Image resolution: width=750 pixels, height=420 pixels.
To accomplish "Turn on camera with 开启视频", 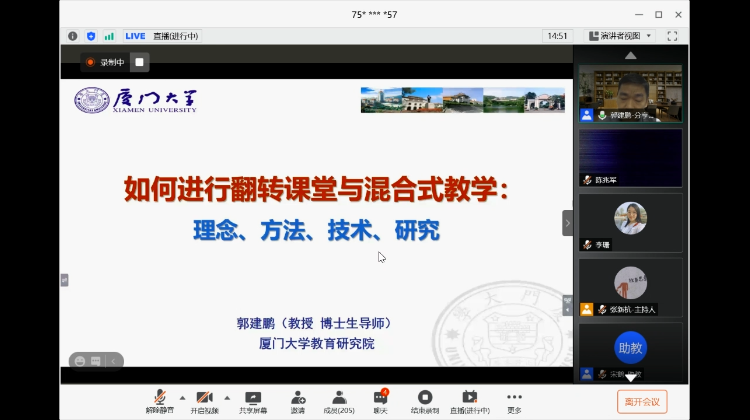I will point(204,398).
